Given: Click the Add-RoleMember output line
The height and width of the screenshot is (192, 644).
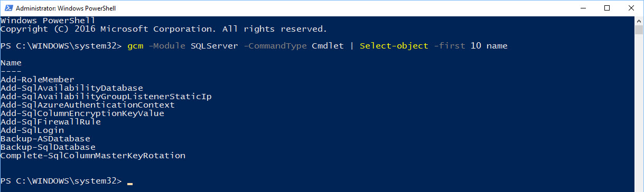Looking at the screenshot, I should (38, 80).
